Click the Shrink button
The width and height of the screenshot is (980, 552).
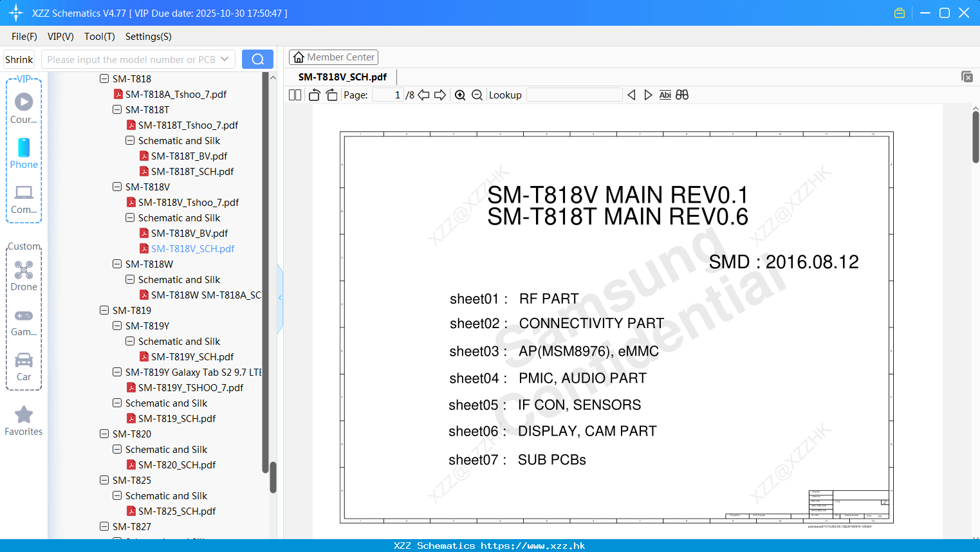click(19, 59)
